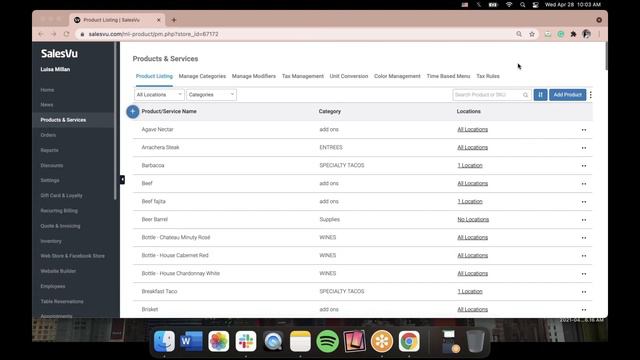The height and width of the screenshot is (360, 640).
Task: Click No Locations link for Beer Barrel
Action: pos(473,219)
